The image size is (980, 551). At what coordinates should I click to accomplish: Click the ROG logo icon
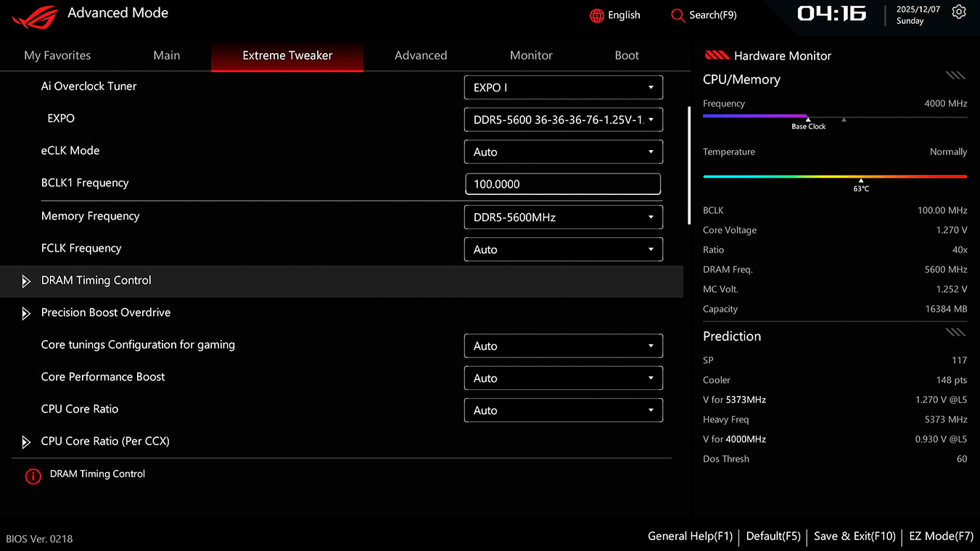(x=35, y=17)
